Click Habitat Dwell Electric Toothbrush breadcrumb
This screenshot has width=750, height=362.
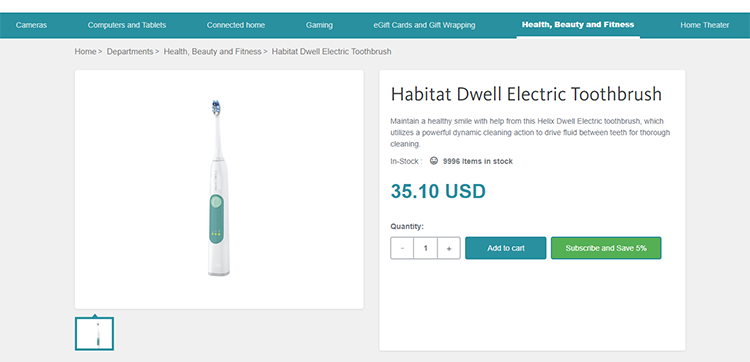331,51
